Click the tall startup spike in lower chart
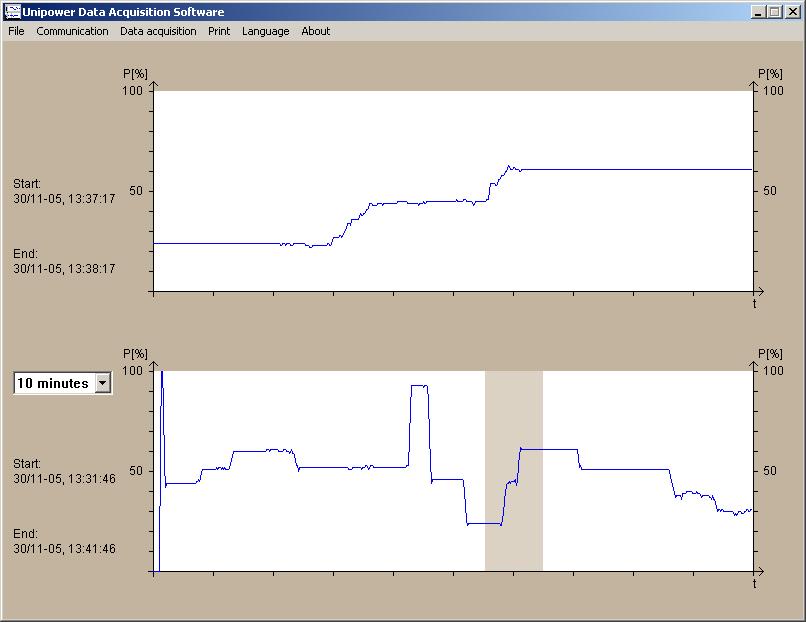 pos(162,420)
